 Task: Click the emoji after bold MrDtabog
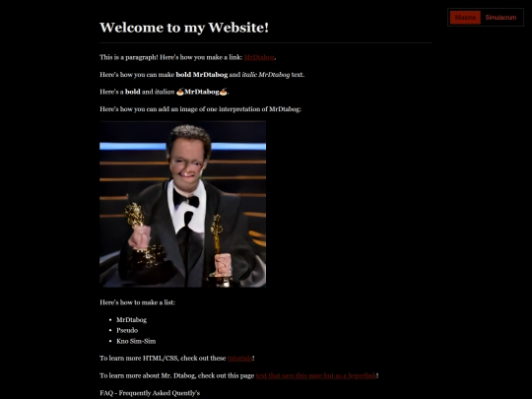click(x=223, y=92)
